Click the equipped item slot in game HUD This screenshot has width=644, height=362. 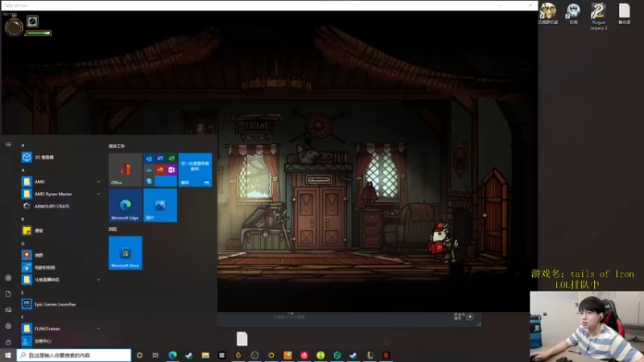pos(32,22)
